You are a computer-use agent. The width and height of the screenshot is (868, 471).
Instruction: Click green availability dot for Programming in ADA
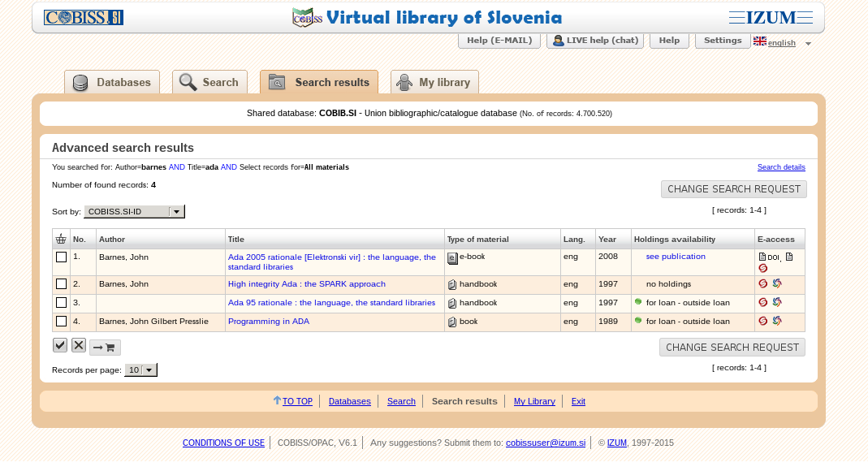point(638,321)
